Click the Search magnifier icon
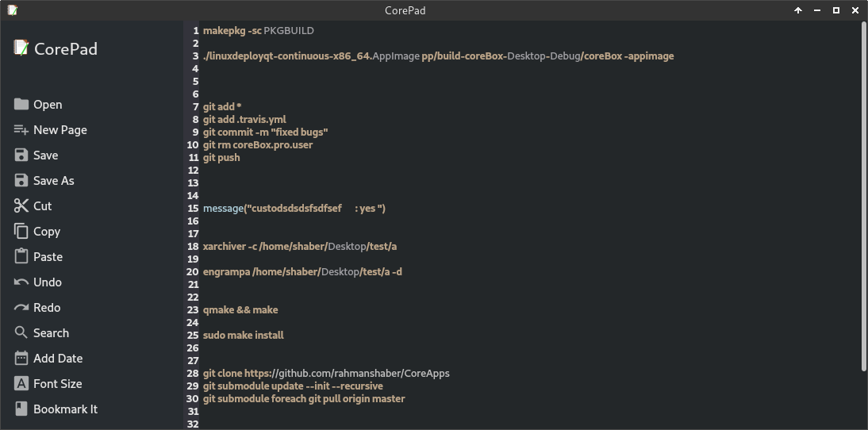The image size is (868, 430). pos(21,332)
